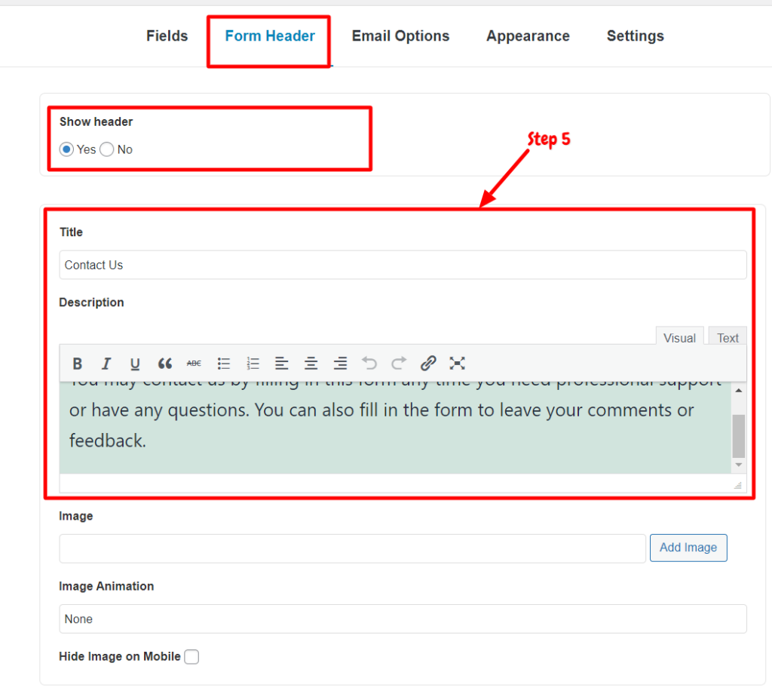Apply strikethrough to description text
This screenshot has height=700, width=772.
tap(194, 364)
